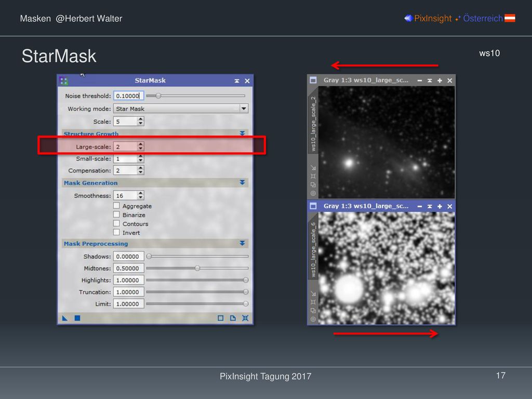Click the Noise threshold slider handle
The width and height of the screenshot is (532, 399).
click(158, 96)
